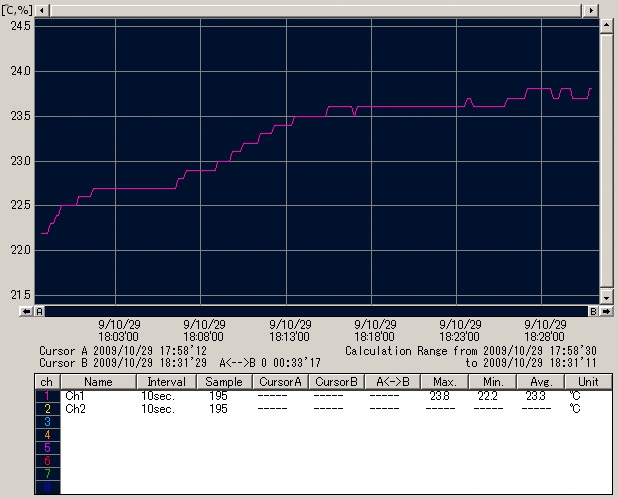Click Ch1 average value '23.3'
The image size is (618, 498).
pyautogui.click(x=536, y=396)
